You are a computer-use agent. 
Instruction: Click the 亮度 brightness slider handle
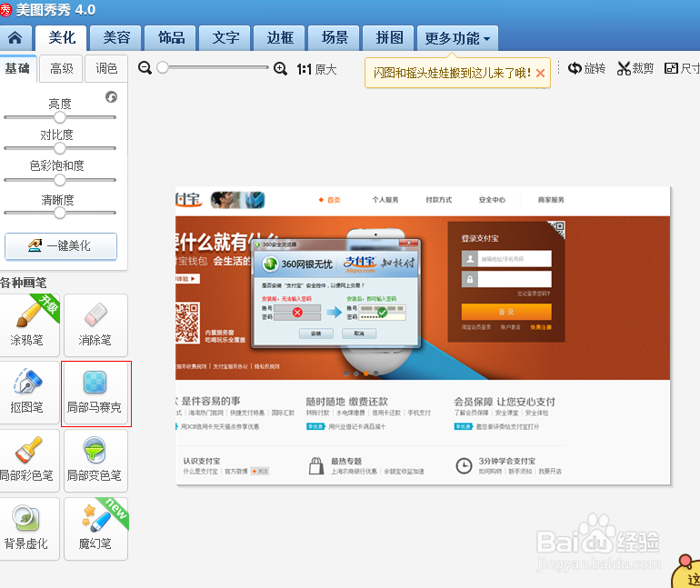click(60, 117)
